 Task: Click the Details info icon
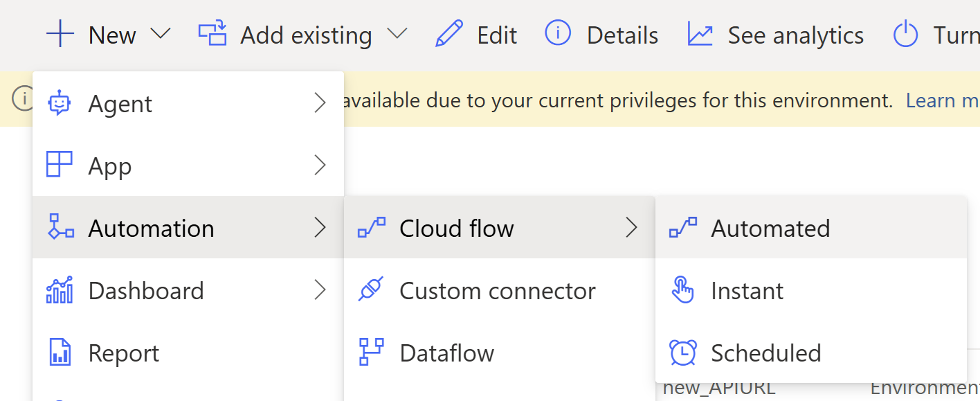tap(558, 33)
